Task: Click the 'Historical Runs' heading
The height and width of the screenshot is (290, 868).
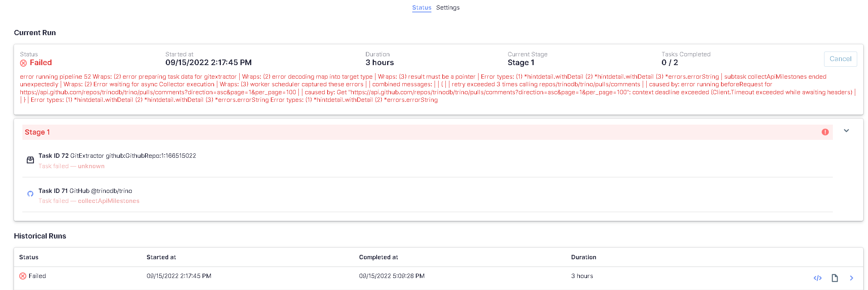Action: pyautogui.click(x=40, y=236)
